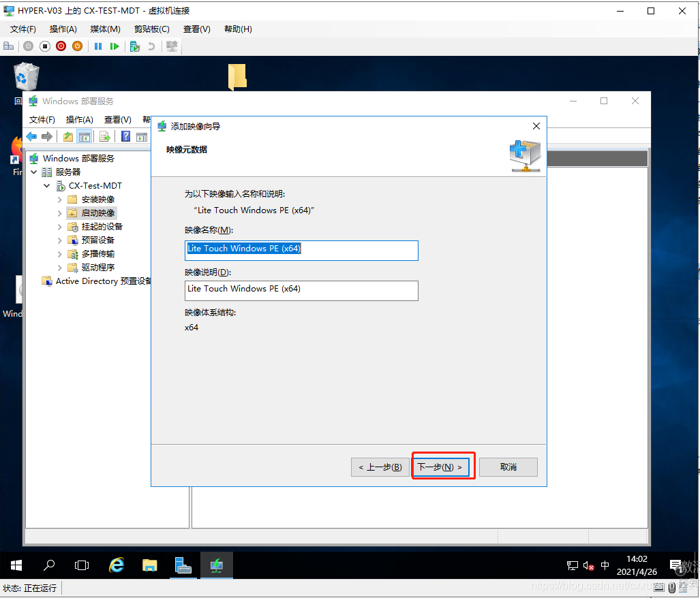This screenshot has height=598, width=700.
Task: Click the Checkpoint icon in VM toolbar
Action: click(135, 46)
